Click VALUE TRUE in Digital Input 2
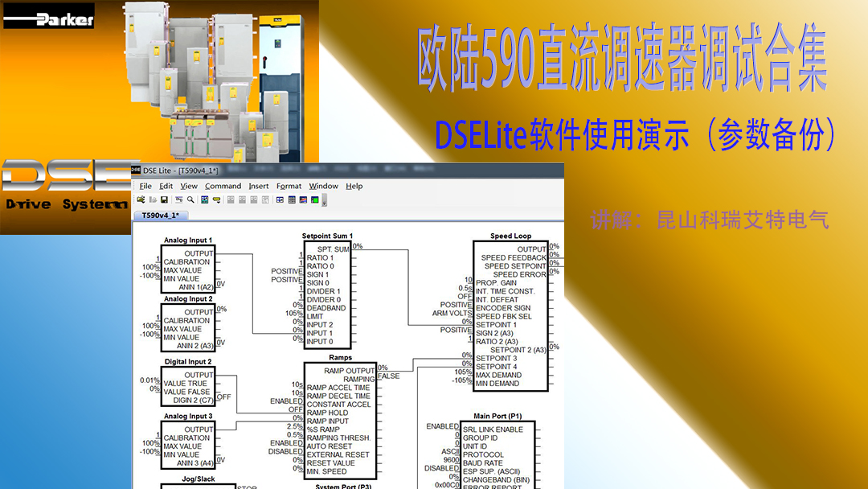 [185, 383]
